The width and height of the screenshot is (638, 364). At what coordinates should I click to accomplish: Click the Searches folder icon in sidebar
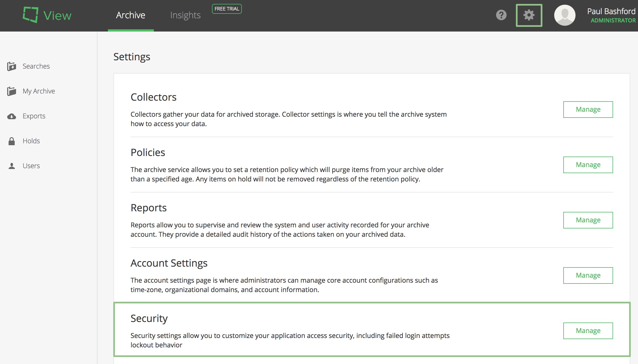[x=11, y=66]
